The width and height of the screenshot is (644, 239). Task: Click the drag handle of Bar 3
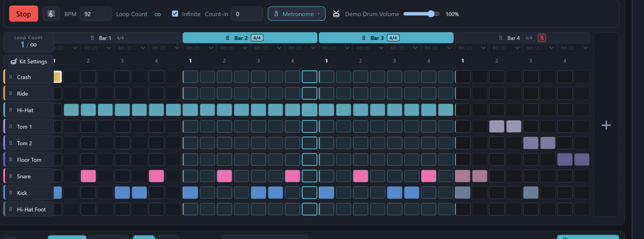[364, 38]
